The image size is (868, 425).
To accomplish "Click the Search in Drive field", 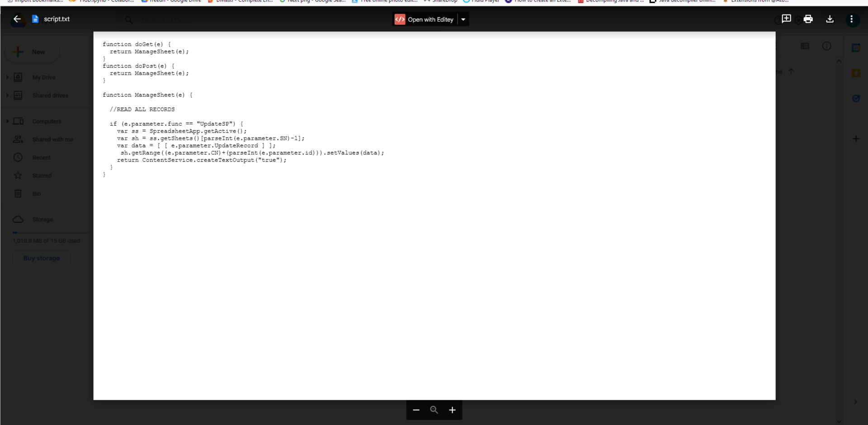I will (x=166, y=20).
